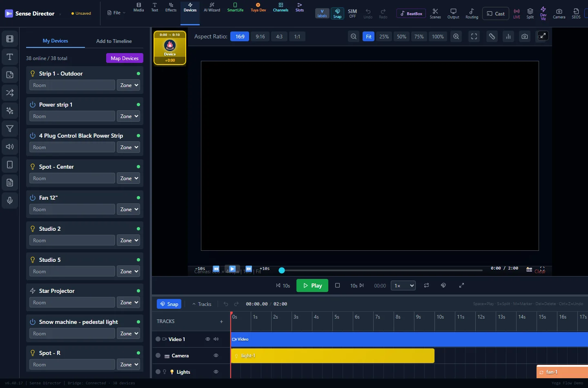The width and height of the screenshot is (588, 388).
Task: Toggle the V labels button
Action: (322, 13)
